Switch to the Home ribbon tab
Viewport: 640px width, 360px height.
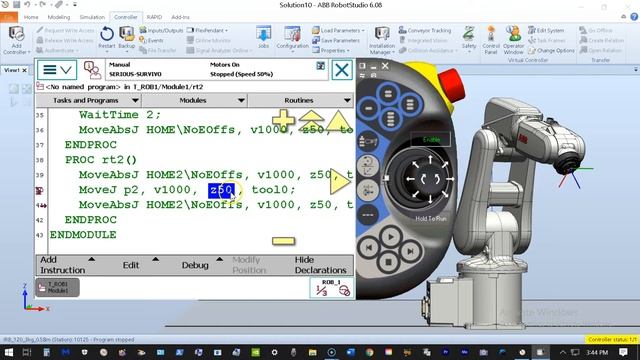coord(31,17)
